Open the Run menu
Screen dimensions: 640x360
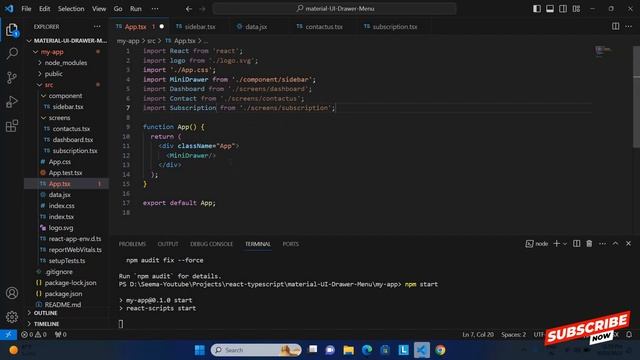[x=136, y=9]
